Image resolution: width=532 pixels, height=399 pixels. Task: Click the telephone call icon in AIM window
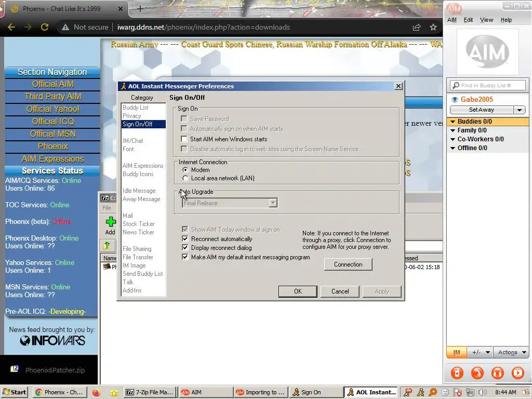477,373
